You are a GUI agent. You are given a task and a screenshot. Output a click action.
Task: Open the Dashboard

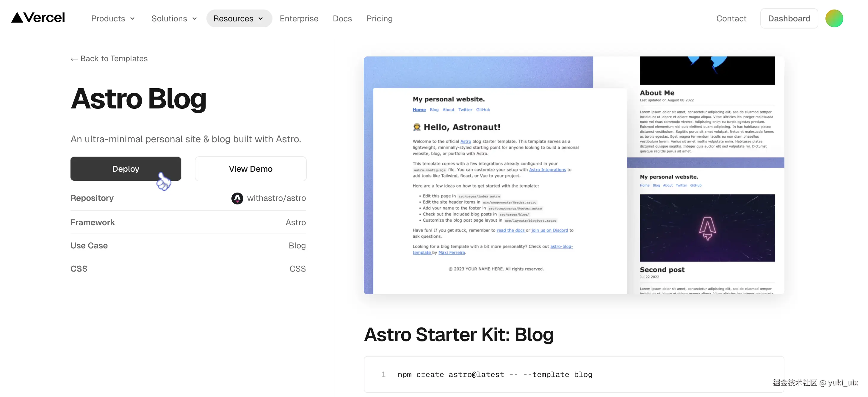(x=789, y=18)
